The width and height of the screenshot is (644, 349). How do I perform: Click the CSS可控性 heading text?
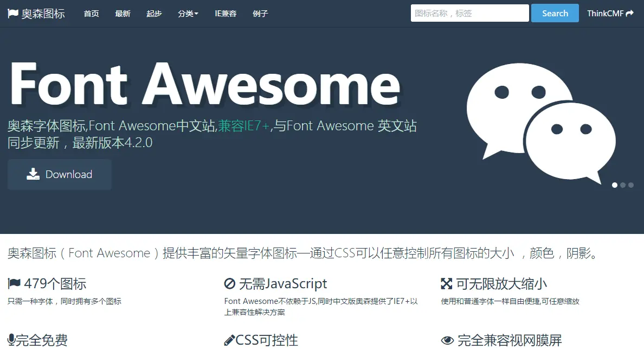pos(267,340)
